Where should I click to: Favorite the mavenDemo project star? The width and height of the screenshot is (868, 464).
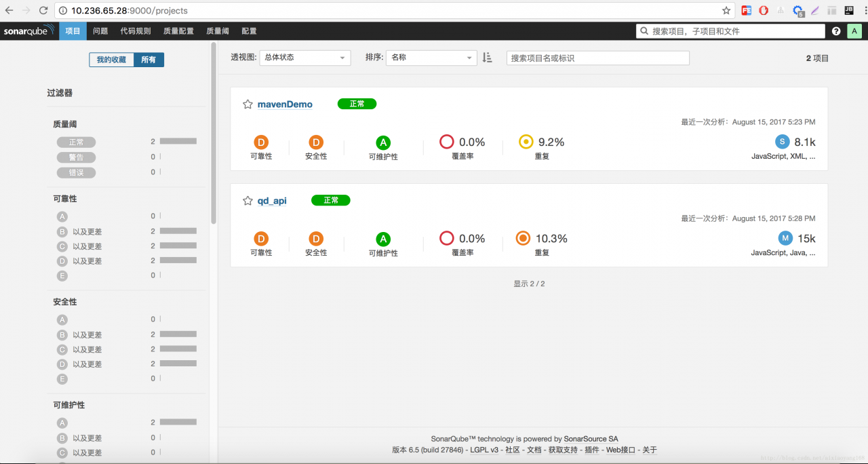(x=248, y=104)
